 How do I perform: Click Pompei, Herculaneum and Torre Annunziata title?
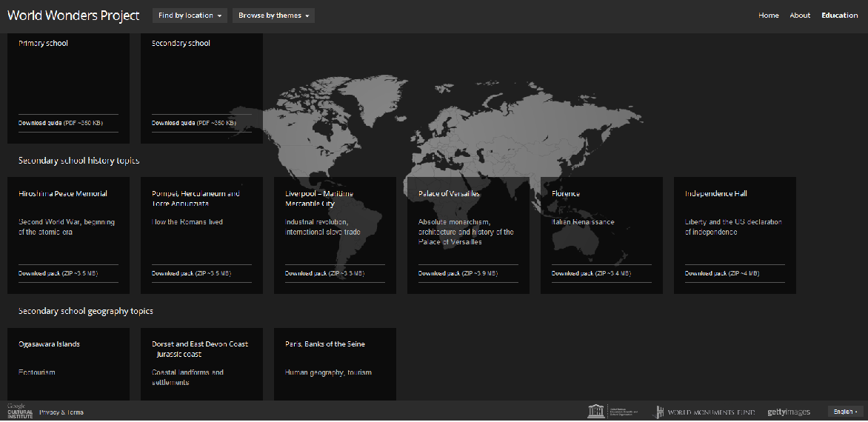(x=196, y=198)
